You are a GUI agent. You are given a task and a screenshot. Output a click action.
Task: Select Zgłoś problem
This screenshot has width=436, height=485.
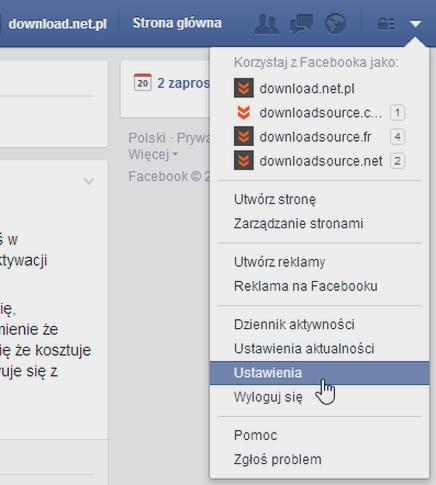pos(319,459)
